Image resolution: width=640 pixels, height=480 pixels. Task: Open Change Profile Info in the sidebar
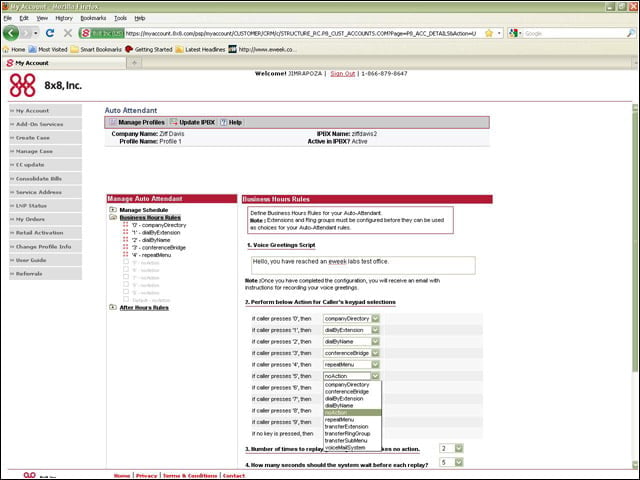[45, 247]
